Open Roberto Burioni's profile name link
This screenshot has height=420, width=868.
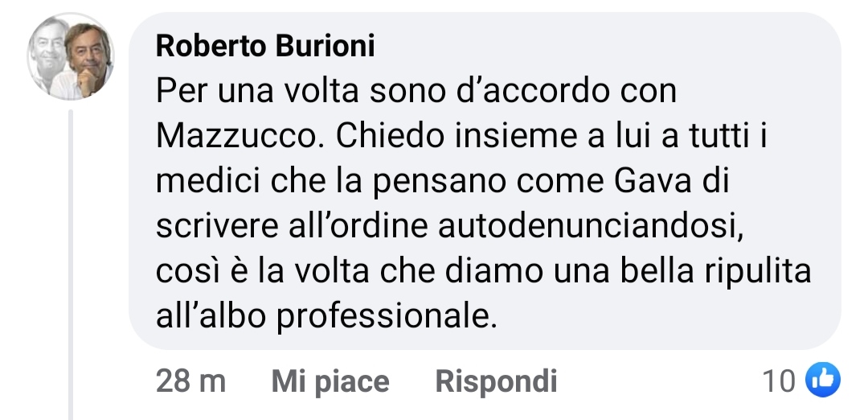265,45
